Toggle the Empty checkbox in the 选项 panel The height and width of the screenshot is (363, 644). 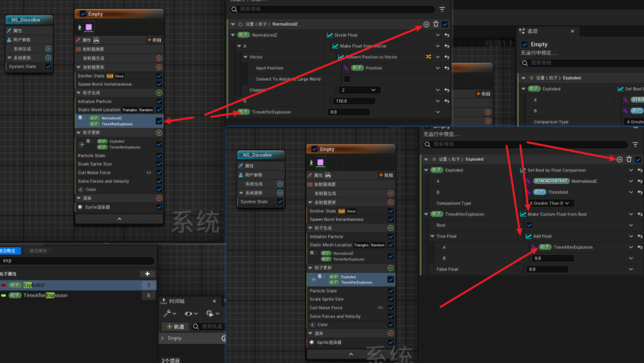pos(525,44)
